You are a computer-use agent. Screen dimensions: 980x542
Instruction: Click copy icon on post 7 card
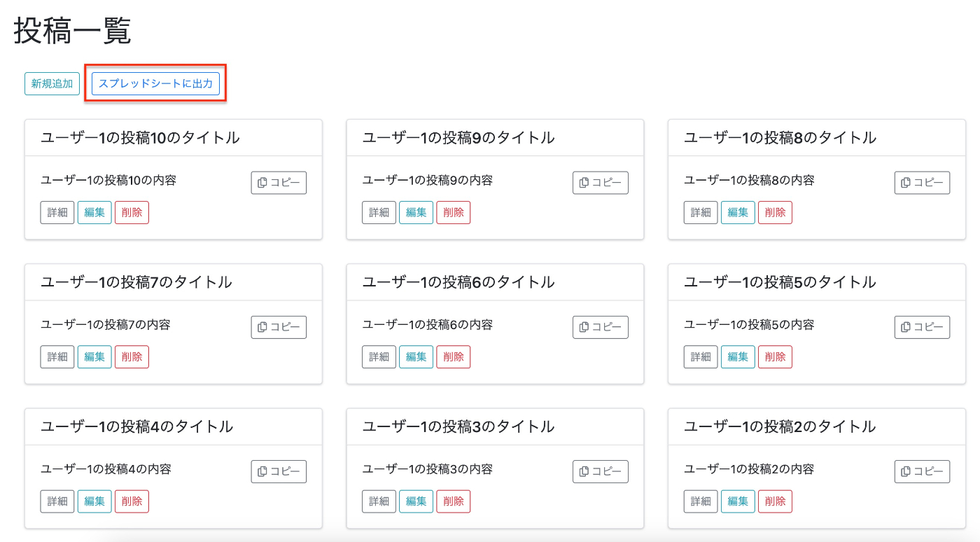click(x=262, y=327)
